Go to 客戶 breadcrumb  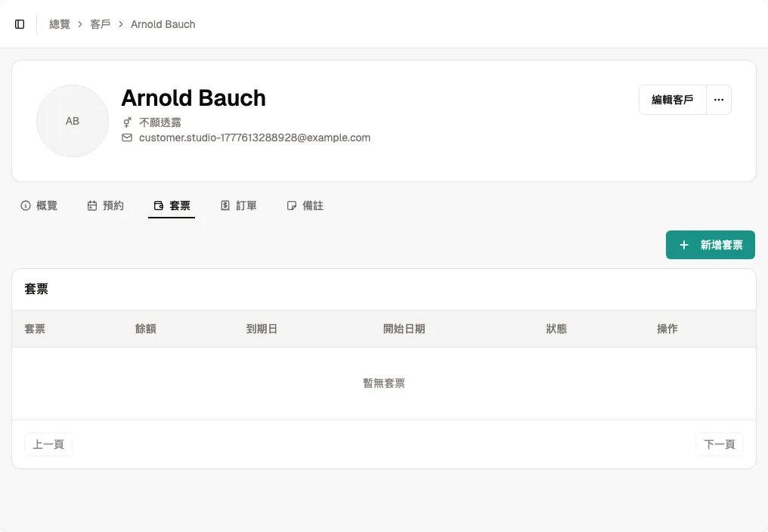coord(101,24)
